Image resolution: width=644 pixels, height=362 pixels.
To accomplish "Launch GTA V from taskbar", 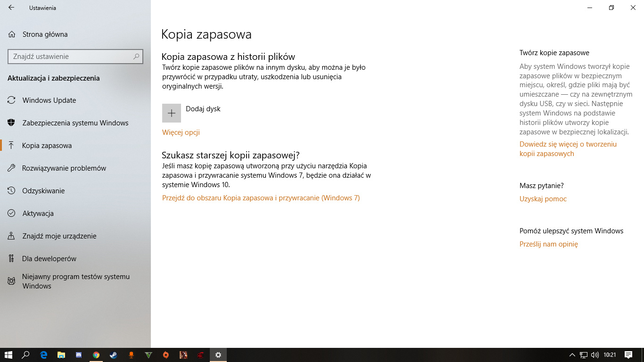I will [x=149, y=355].
